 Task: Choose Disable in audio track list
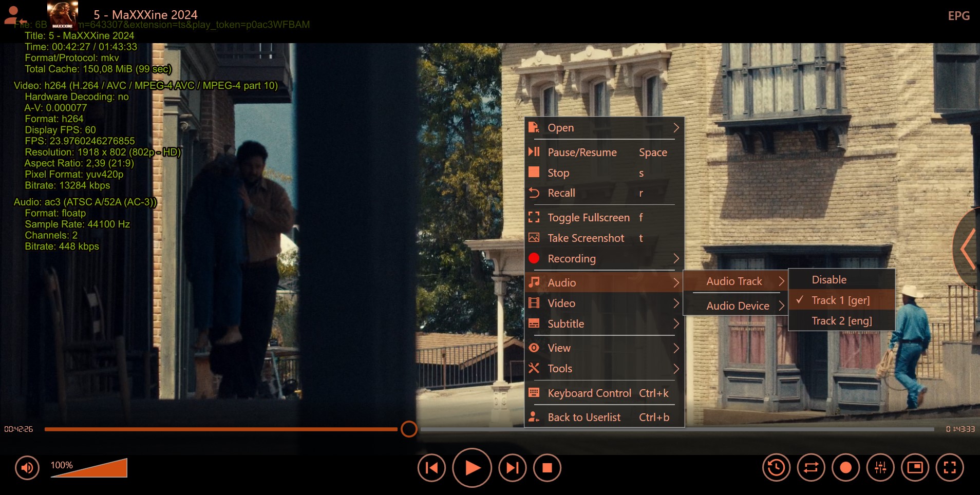[x=841, y=280]
